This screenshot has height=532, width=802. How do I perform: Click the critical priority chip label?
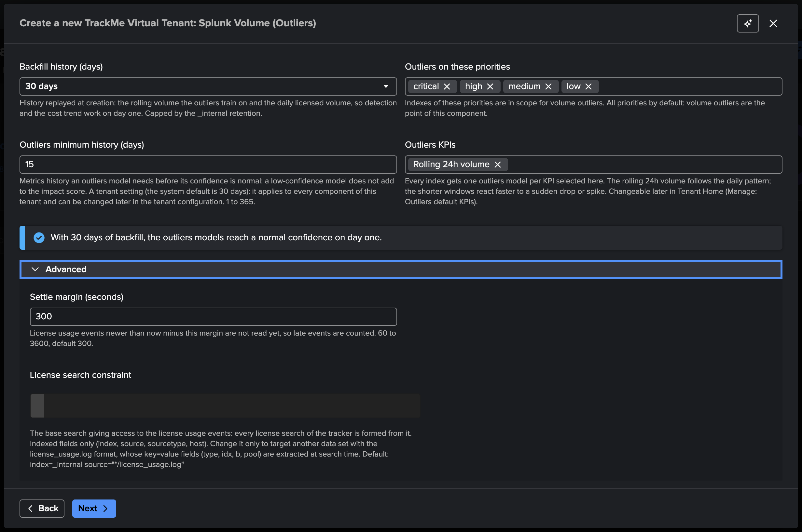click(x=426, y=86)
